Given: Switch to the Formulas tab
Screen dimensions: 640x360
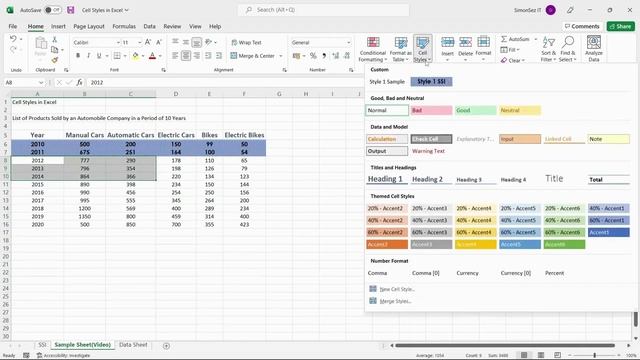Looking at the screenshot, I should click(x=124, y=26).
